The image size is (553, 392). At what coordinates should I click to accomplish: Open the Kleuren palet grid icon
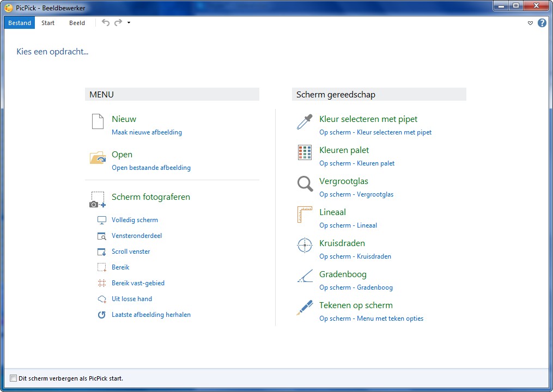click(x=304, y=153)
